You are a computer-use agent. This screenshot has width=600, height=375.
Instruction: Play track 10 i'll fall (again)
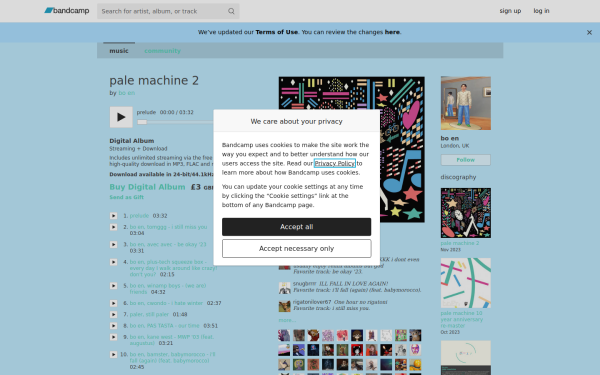[114, 355]
